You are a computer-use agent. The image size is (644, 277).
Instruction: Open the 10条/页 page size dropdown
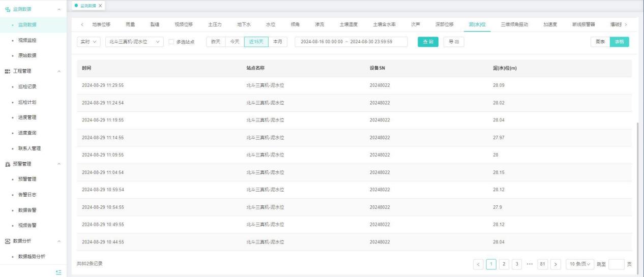(579, 264)
